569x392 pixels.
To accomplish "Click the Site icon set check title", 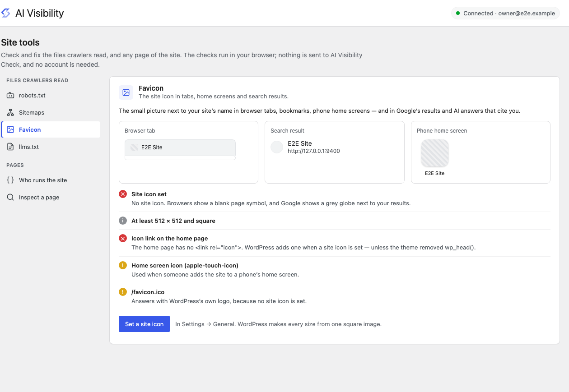I will point(149,194).
